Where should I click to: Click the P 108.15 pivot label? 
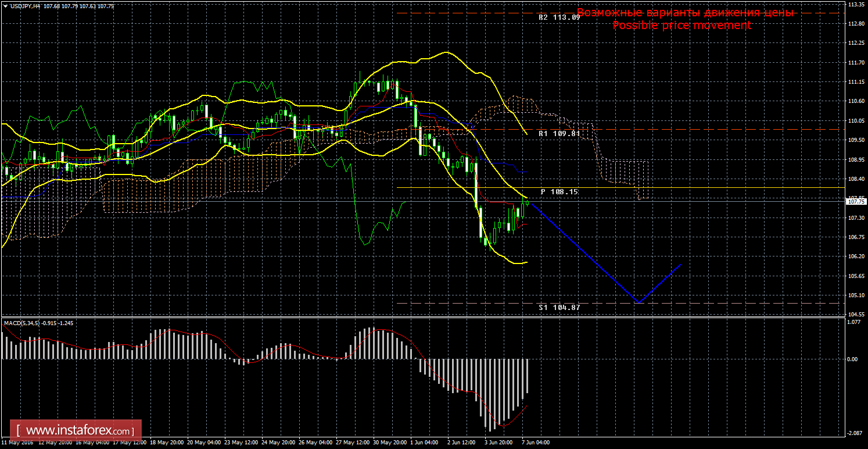click(559, 191)
